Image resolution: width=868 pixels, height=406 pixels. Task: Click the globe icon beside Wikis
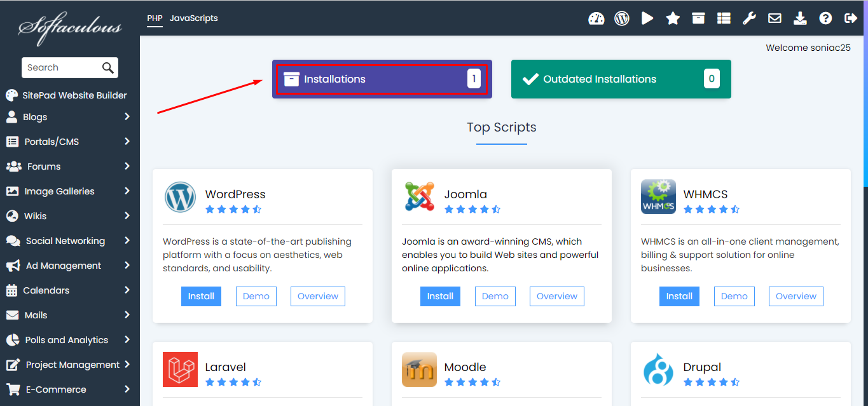[12, 216]
